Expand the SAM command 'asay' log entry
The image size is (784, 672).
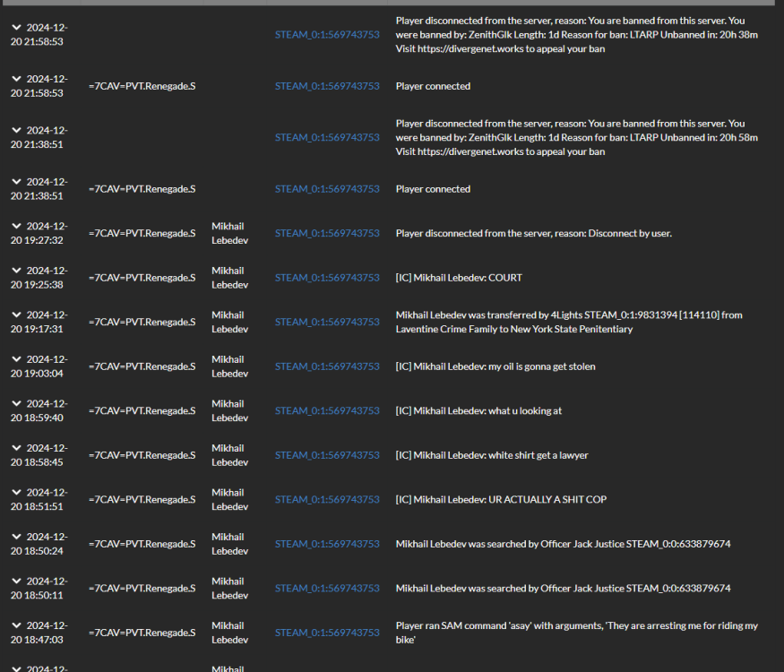coord(16,625)
